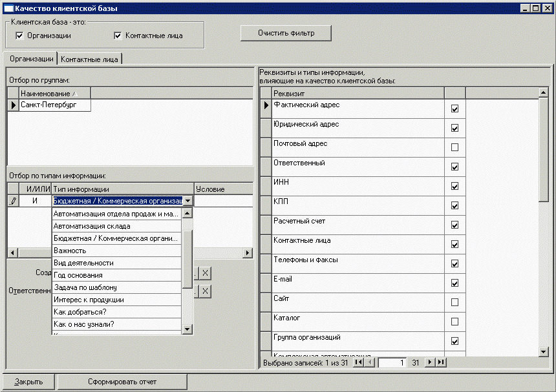
Task: Choose Бюджетная / Коммерческая организация list option
Action: [x=116, y=238]
